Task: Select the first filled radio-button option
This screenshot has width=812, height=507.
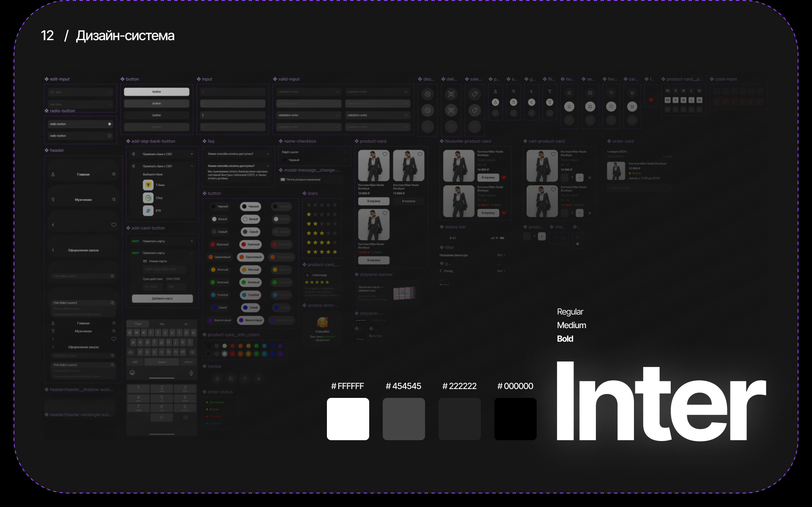Action: pyautogui.click(x=110, y=124)
